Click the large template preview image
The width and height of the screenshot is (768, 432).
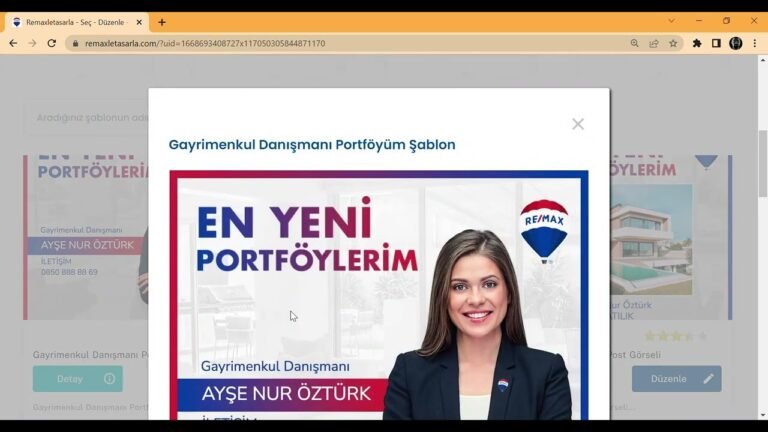(379, 295)
